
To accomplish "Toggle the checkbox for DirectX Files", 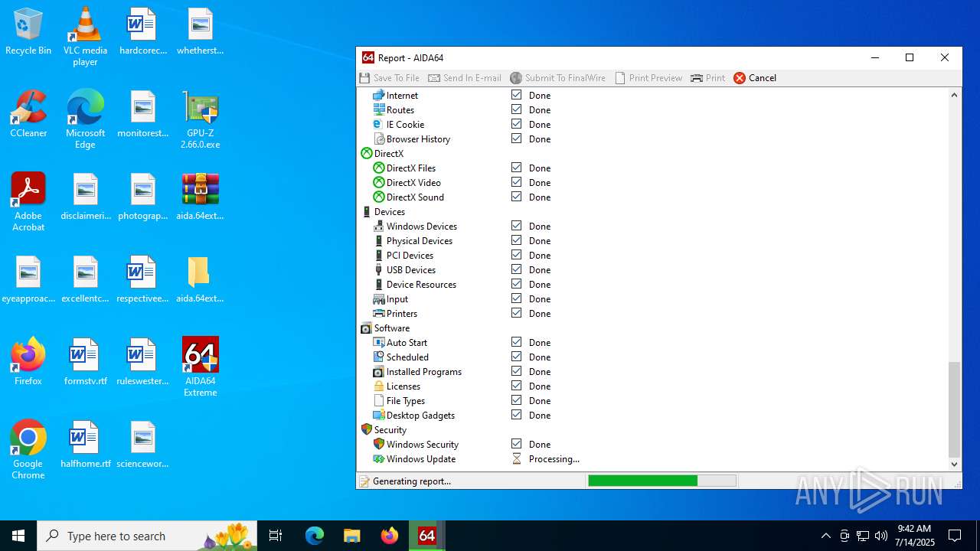I will click(516, 168).
